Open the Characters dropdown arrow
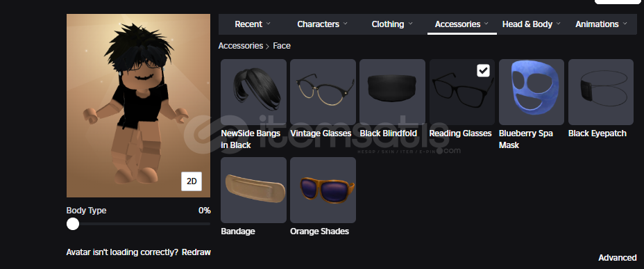Screen dimensions: 644x269 click(x=345, y=24)
